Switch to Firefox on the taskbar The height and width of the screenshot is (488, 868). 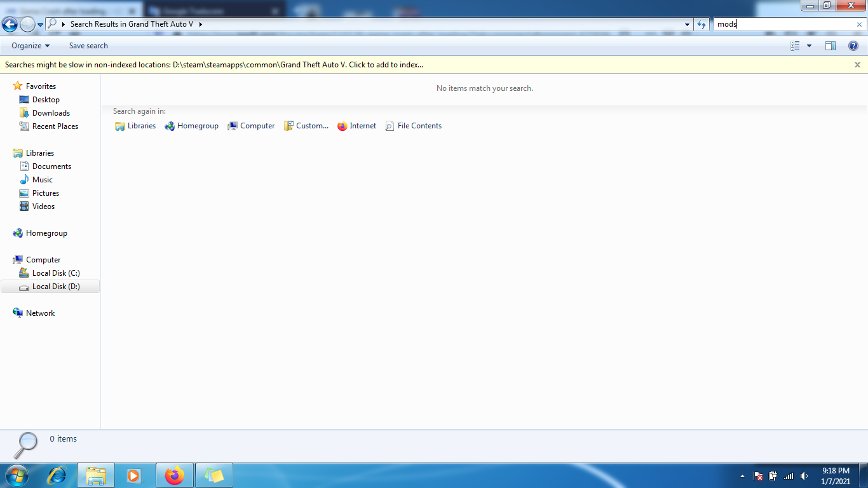[174, 475]
